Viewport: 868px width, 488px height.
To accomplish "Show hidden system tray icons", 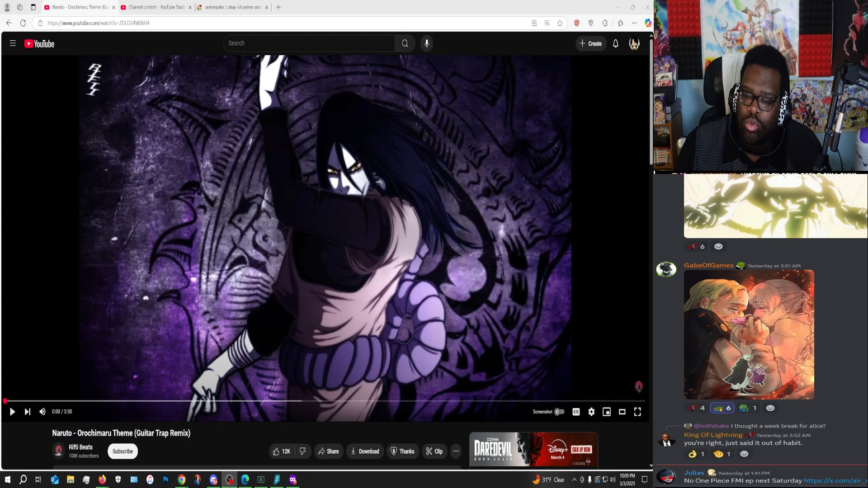I will coord(574,479).
